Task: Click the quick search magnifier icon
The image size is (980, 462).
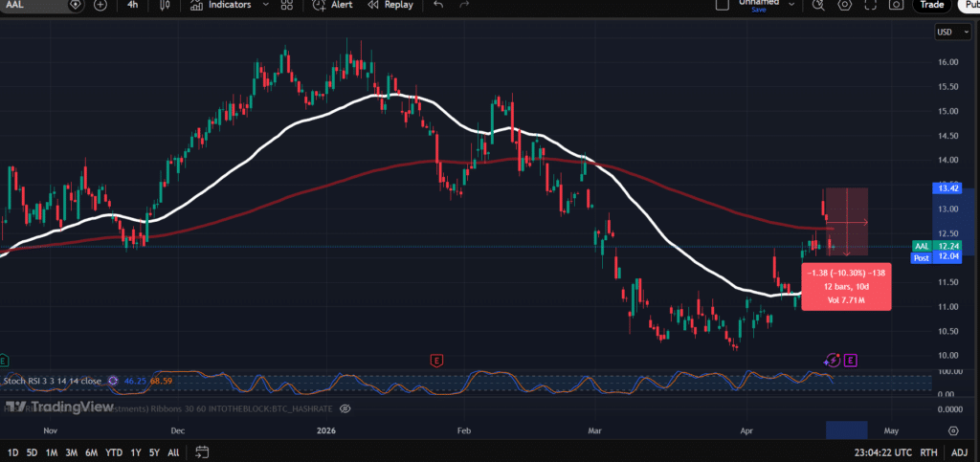Action: click(x=819, y=5)
